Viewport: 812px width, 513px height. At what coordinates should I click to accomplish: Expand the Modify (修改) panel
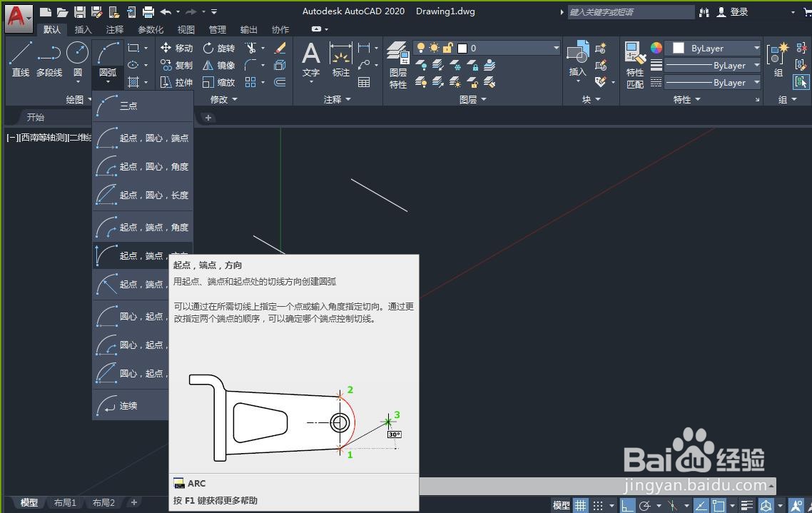[224, 99]
